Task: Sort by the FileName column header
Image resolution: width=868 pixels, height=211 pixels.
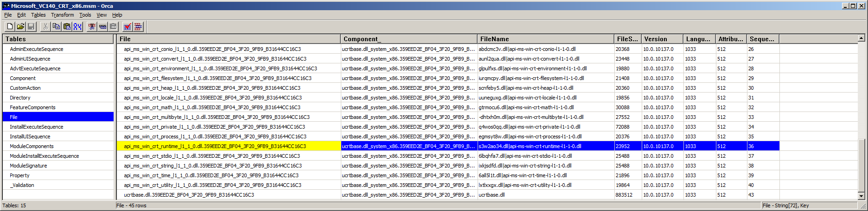Action: coord(494,39)
